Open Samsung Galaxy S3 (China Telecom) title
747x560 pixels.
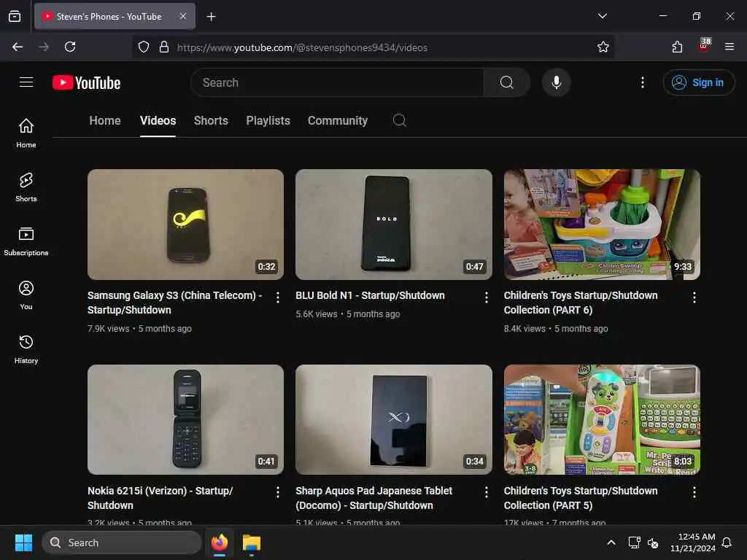tap(175, 303)
